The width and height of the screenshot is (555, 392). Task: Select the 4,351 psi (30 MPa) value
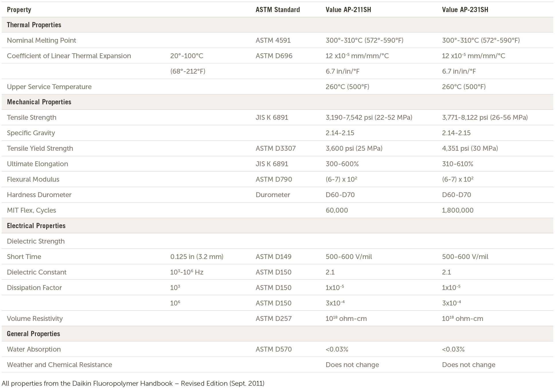pos(470,148)
